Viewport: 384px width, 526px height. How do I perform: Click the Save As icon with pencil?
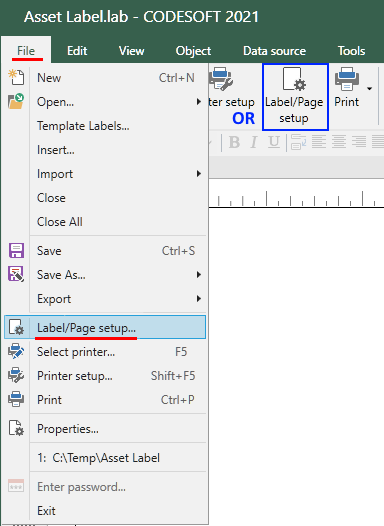click(16, 274)
